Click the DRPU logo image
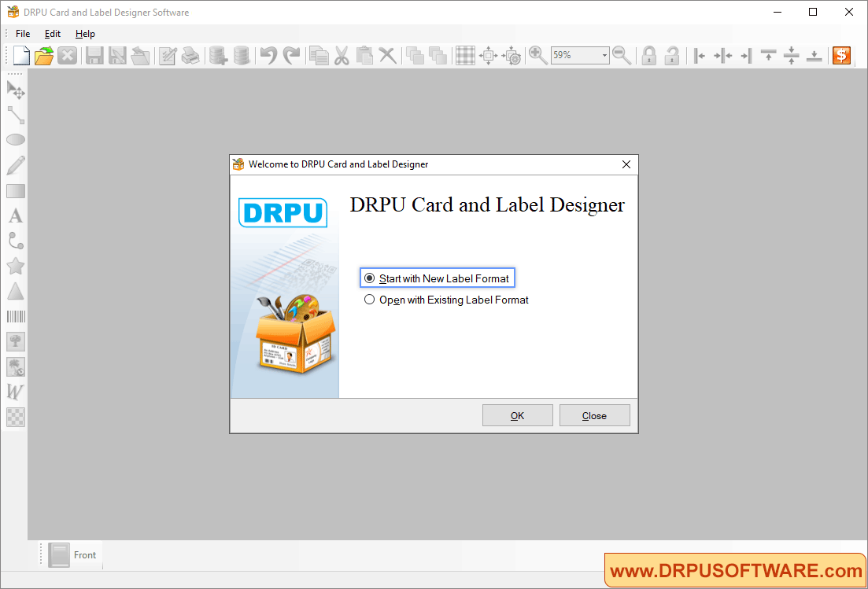The height and width of the screenshot is (589, 868). (x=283, y=213)
